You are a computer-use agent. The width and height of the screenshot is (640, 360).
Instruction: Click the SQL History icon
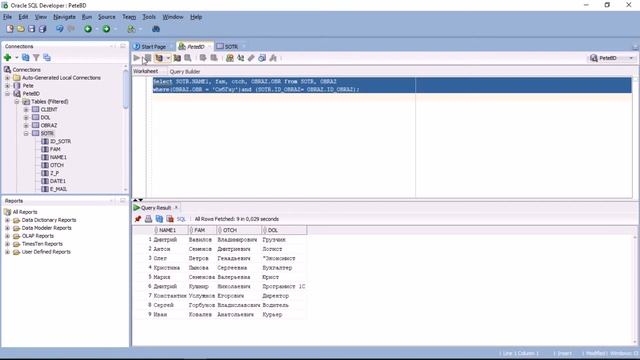click(x=262, y=58)
